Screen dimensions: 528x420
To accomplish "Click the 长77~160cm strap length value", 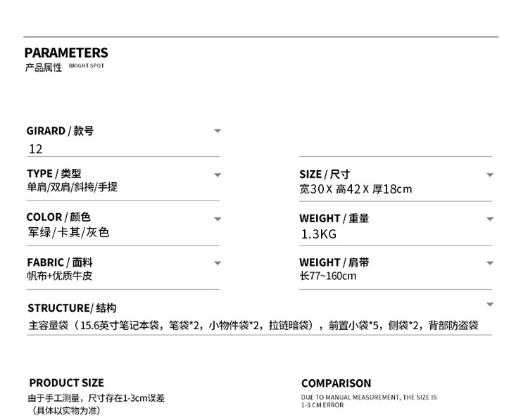I will [x=328, y=276].
